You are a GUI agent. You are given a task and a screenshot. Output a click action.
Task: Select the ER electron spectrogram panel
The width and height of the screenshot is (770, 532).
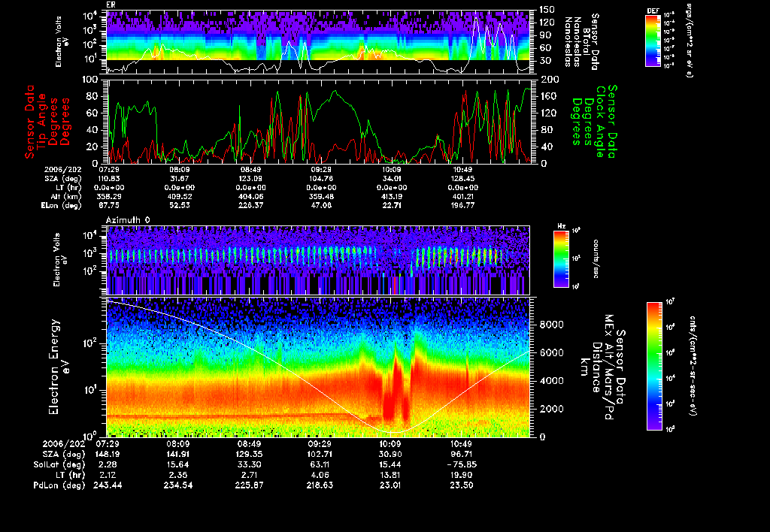click(x=318, y=42)
